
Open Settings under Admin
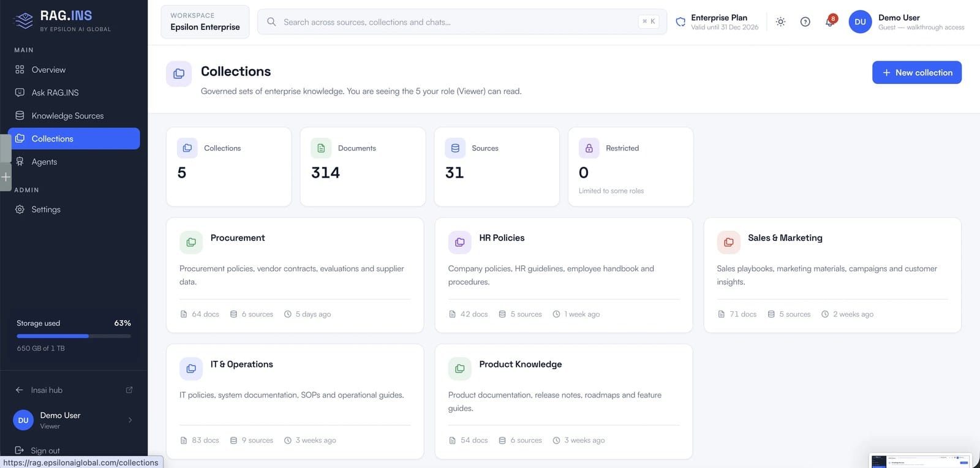click(73, 209)
